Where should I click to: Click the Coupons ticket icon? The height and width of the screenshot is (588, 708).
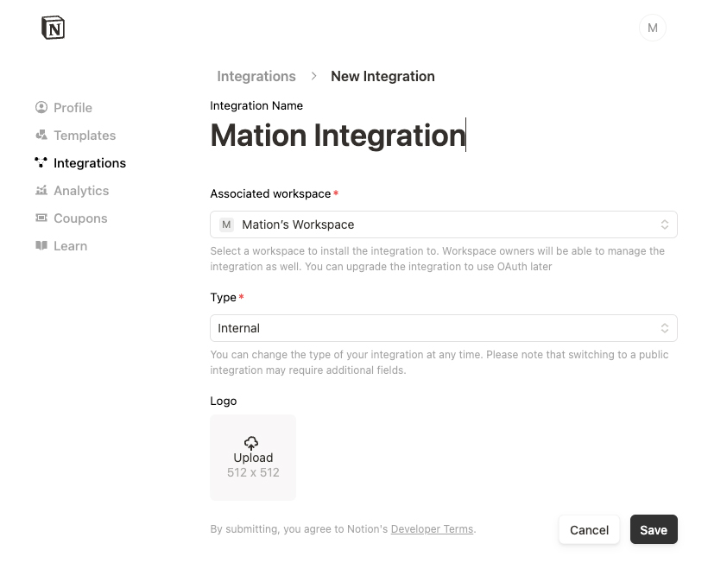pos(41,218)
